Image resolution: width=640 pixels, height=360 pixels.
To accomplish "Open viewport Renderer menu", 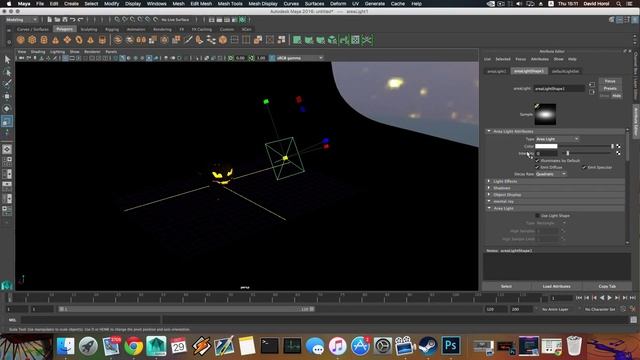I will click(x=92, y=52).
